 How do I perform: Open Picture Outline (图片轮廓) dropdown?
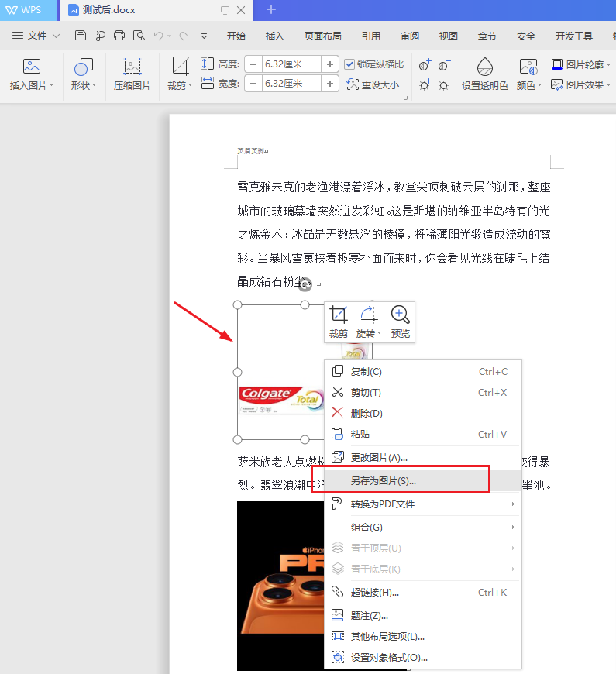[581, 65]
